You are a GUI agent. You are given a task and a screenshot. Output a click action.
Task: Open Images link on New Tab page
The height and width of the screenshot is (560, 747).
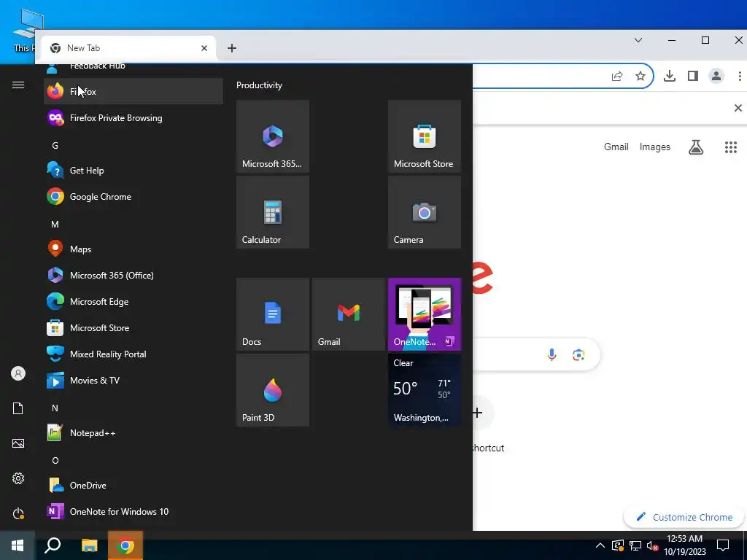(654, 147)
